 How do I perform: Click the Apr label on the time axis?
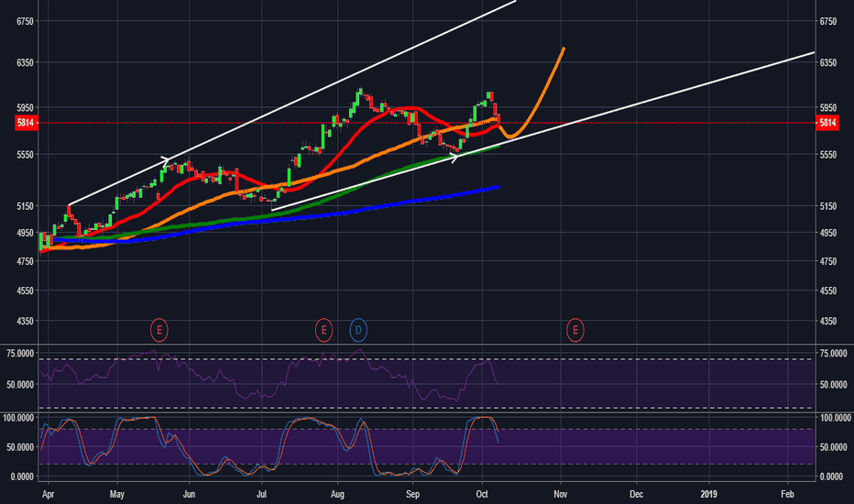tap(48, 494)
